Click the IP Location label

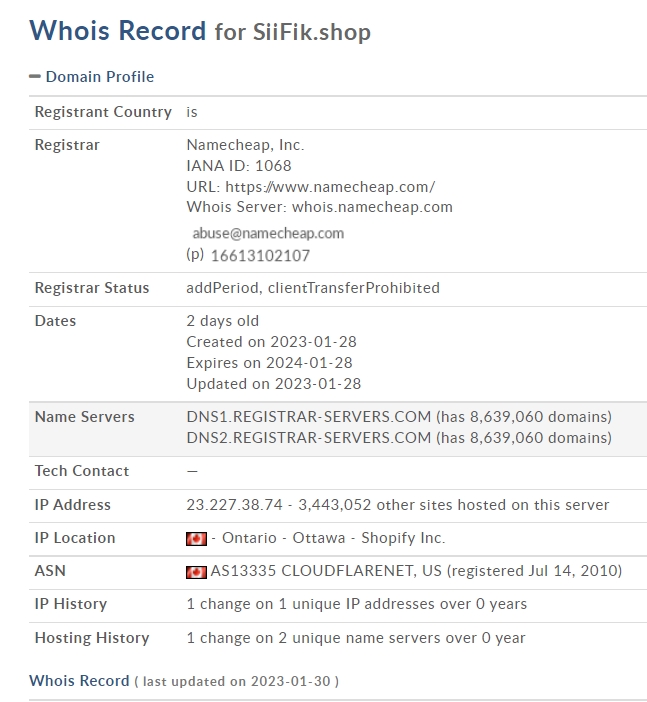(x=75, y=538)
